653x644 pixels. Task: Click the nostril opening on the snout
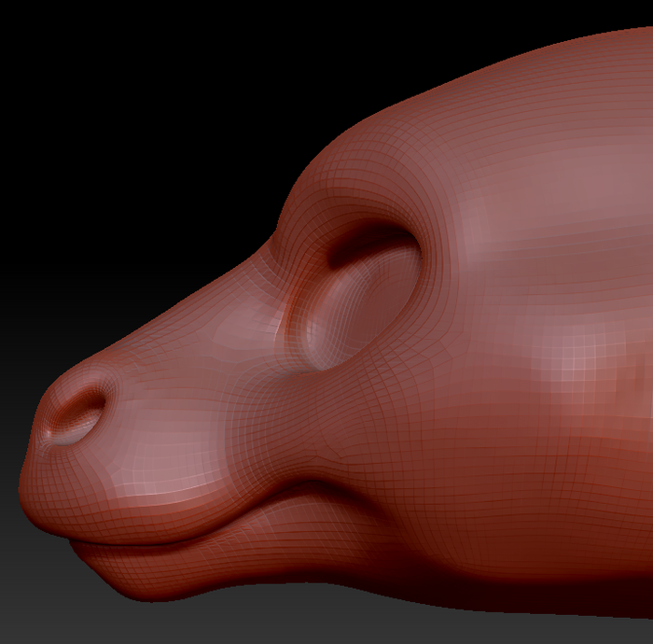pyautogui.click(x=78, y=414)
